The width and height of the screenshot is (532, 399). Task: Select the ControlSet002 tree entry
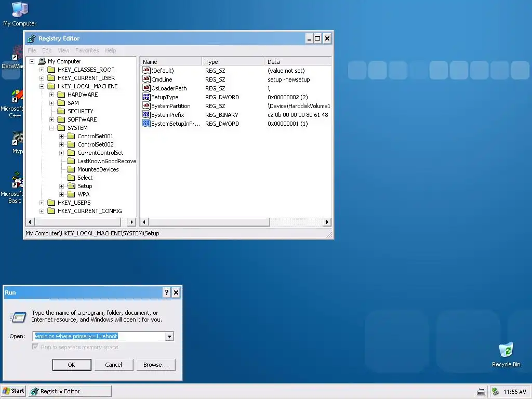tap(96, 144)
